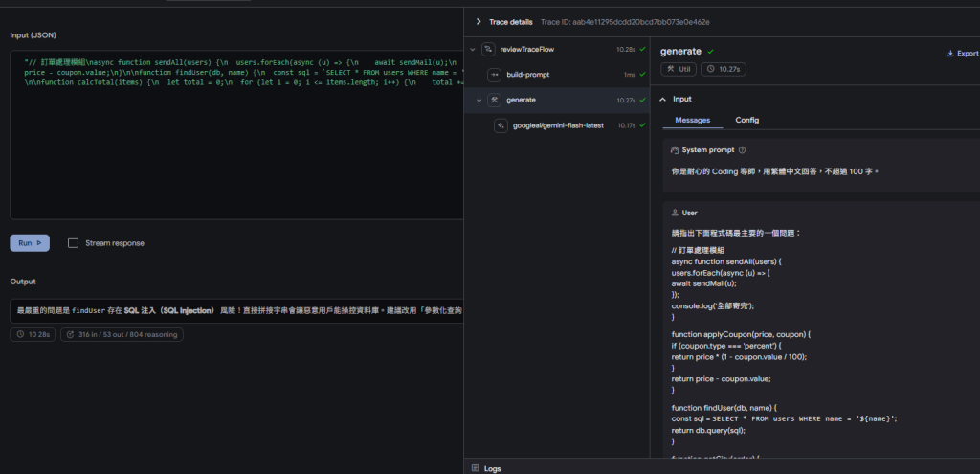Screen dimensions: 980x474
Task: Click the Trace ID text
Action: pyautogui.click(x=625, y=22)
